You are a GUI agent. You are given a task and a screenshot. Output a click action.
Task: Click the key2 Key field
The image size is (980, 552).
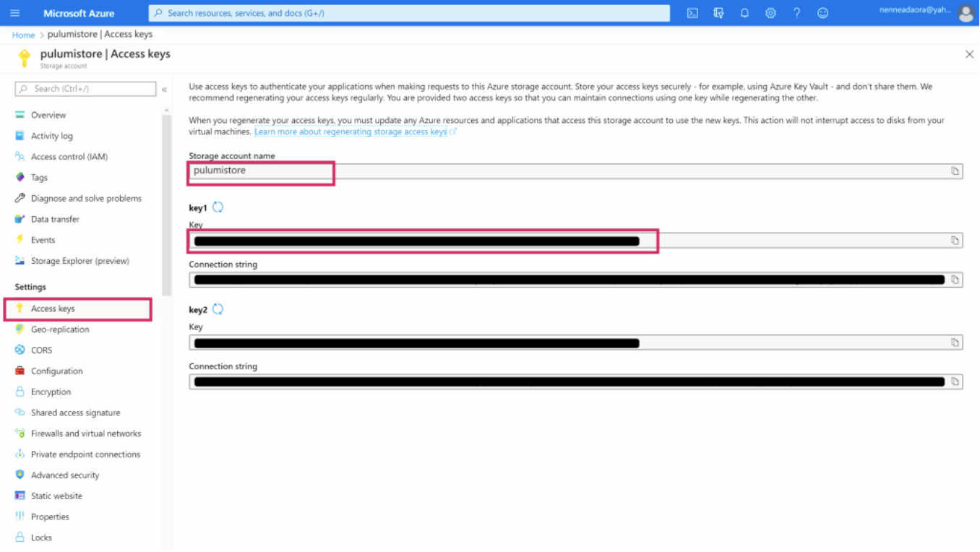coord(576,342)
